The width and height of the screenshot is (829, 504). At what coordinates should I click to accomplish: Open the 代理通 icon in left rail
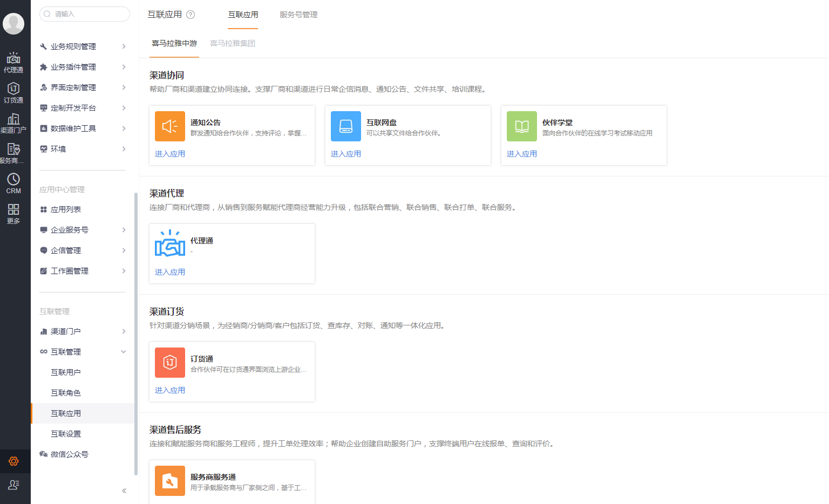pyautogui.click(x=13, y=58)
